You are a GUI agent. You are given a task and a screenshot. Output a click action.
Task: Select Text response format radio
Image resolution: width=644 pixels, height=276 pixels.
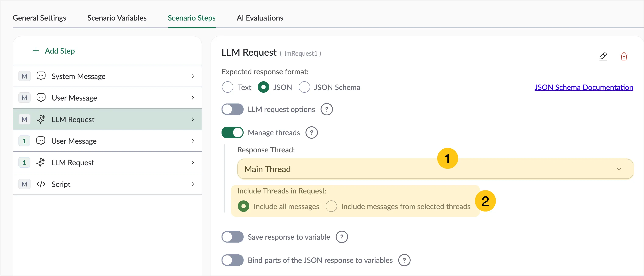click(x=227, y=87)
